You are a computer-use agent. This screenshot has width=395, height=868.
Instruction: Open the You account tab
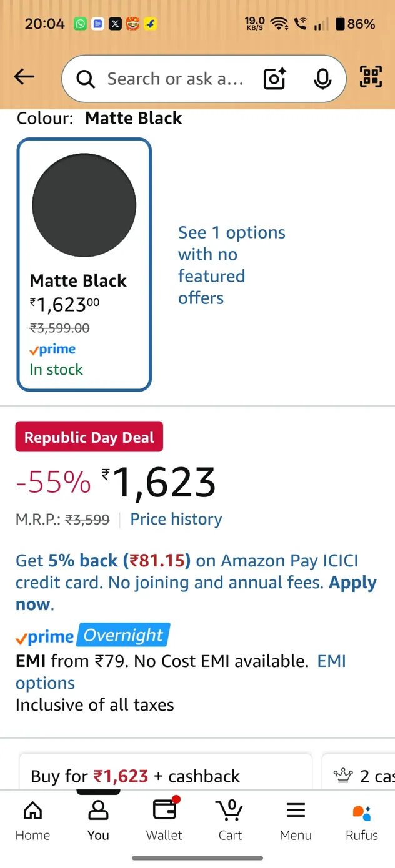(x=98, y=819)
